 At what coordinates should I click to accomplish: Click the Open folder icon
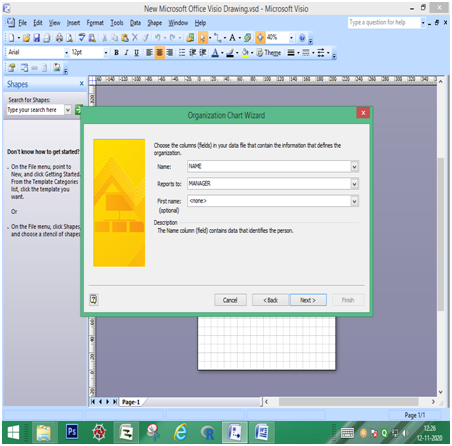click(x=26, y=38)
